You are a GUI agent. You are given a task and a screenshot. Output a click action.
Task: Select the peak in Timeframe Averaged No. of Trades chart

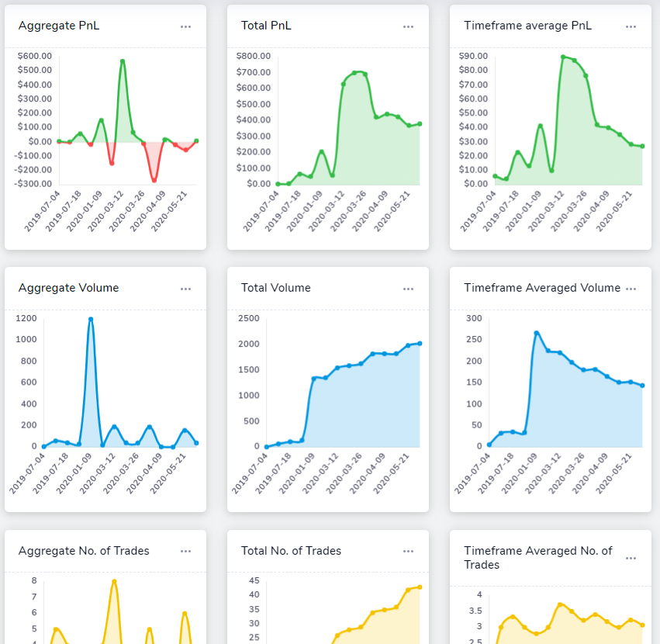[560, 605]
